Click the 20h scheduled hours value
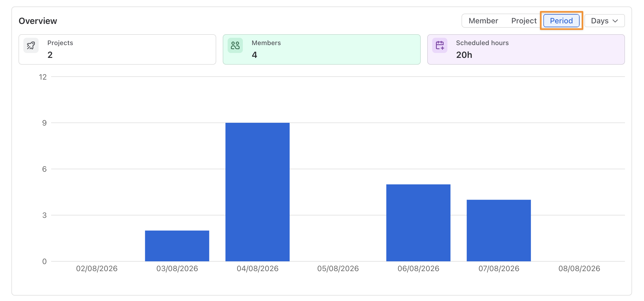644x301 pixels. [x=464, y=55]
